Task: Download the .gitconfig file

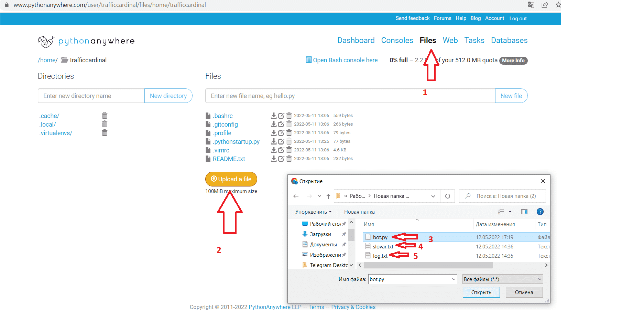Action: point(274,124)
